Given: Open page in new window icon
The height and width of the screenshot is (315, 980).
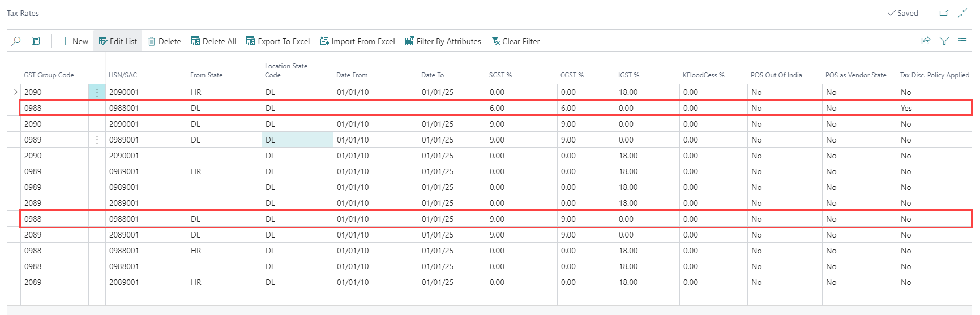Looking at the screenshot, I should (x=944, y=13).
